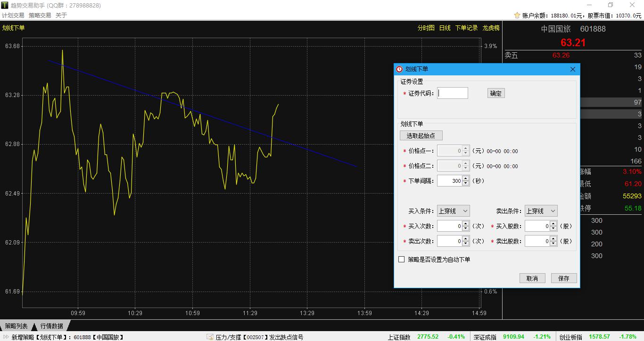The width and height of the screenshot is (644, 341).
Task: Open the 策略交易 menu
Action: click(x=40, y=15)
